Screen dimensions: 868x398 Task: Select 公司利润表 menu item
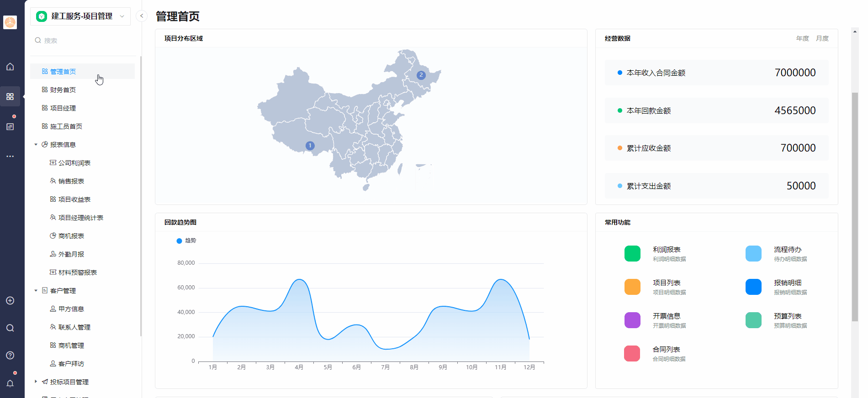74,163
